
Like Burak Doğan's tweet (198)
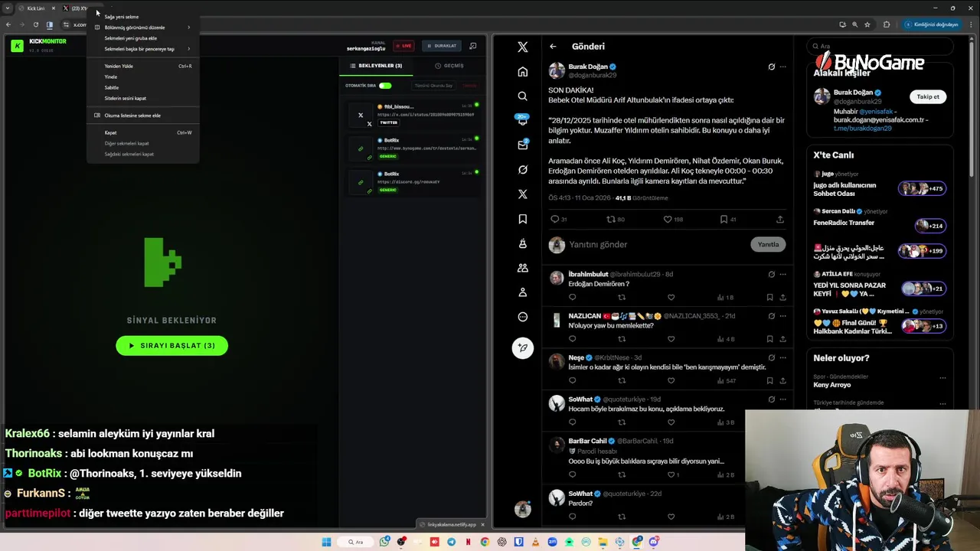(x=673, y=220)
